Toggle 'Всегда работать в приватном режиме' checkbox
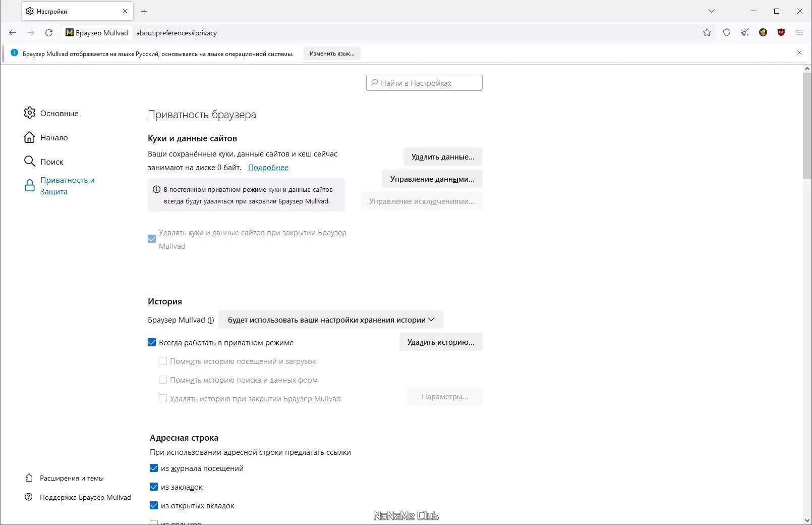 click(152, 342)
